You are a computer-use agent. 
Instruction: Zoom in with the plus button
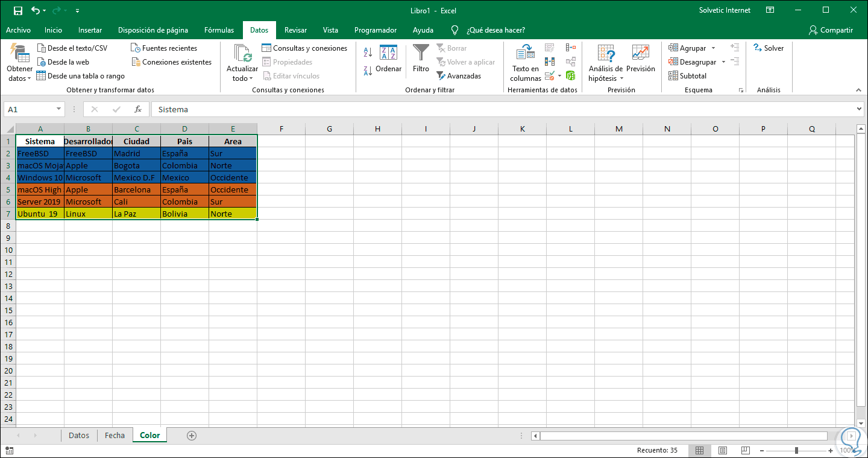click(831, 451)
